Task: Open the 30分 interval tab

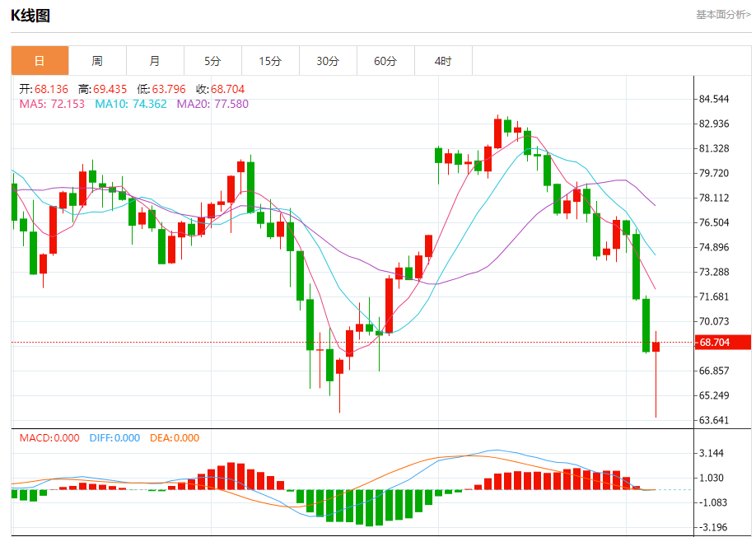Action: tap(328, 61)
